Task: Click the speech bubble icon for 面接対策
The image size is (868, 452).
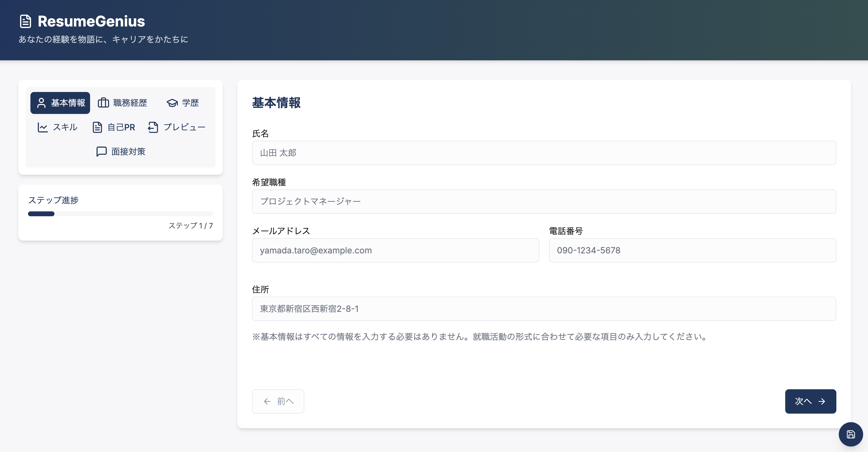Action: click(x=101, y=151)
